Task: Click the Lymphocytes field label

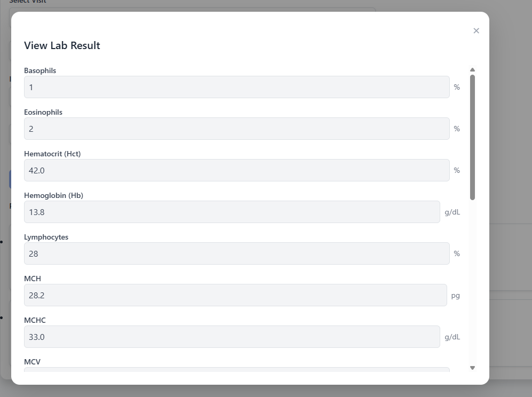Action: (46, 237)
